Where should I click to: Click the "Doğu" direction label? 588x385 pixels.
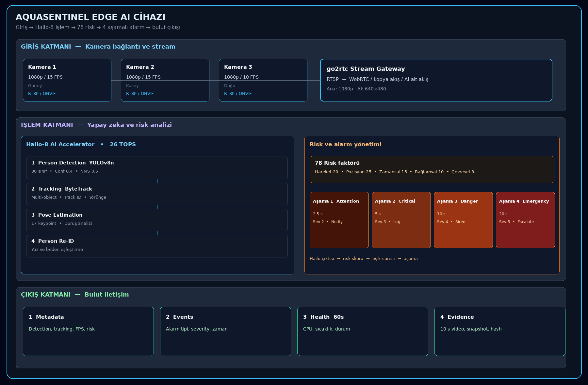coord(230,86)
